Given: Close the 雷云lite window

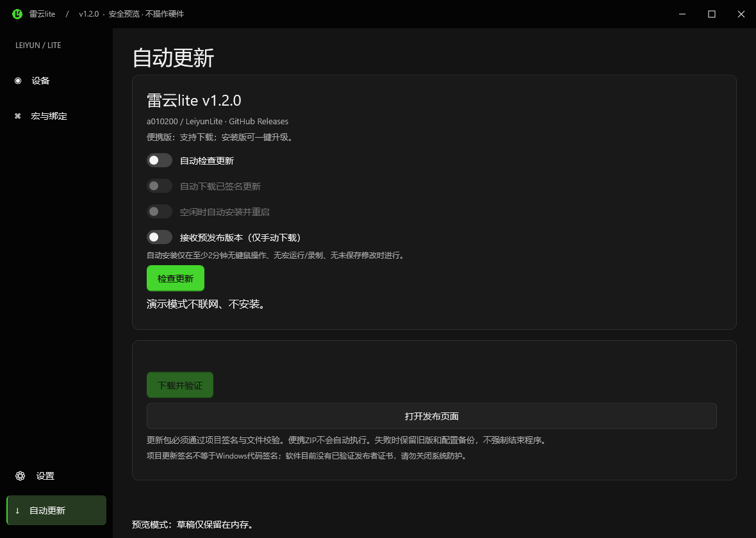Looking at the screenshot, I should point(741,14).
